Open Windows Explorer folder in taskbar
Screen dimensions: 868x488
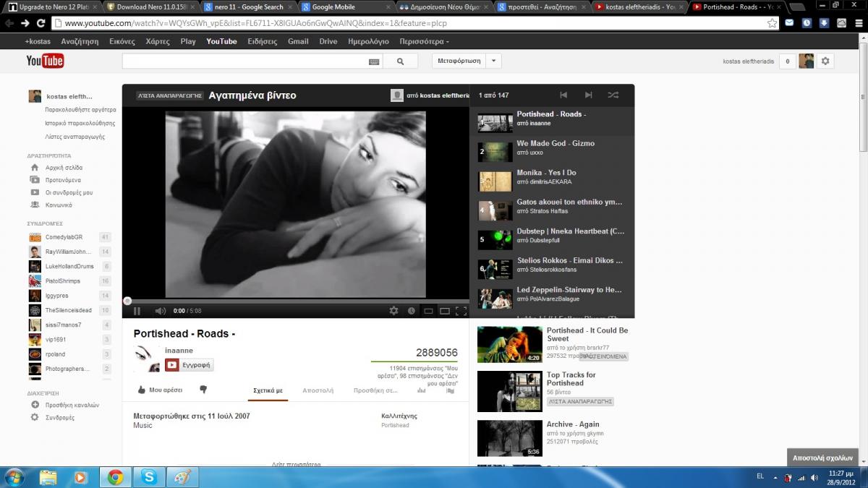coord(48,477)
